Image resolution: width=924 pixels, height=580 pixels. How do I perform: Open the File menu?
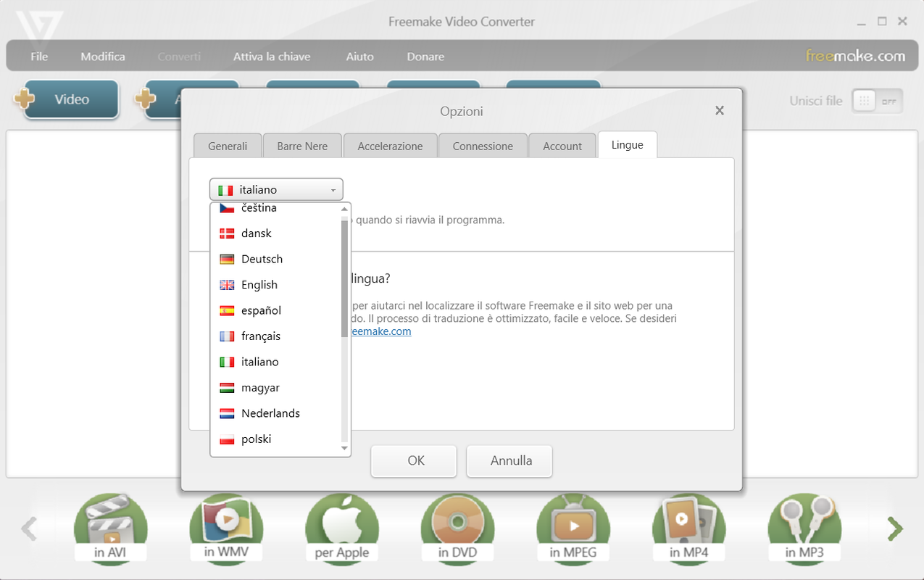tap(39, 57)
